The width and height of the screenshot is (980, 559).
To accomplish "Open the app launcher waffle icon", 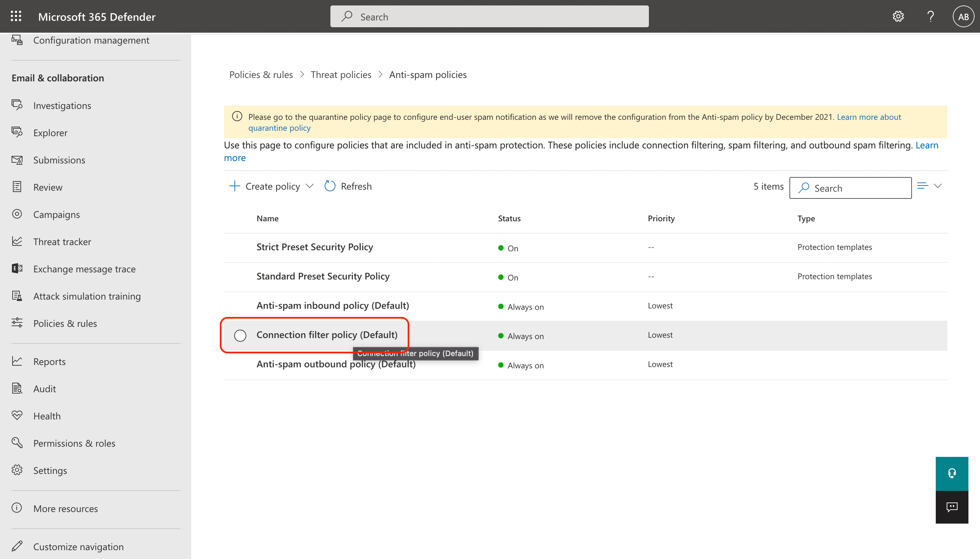I will coord(16,16).
